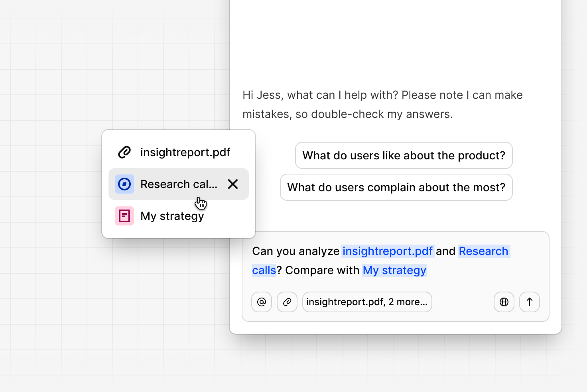Send the message with the arrow button
Image resolution: width=587 pixels, height=392 pixels.
pyautogui.click(x=530, y=302)
